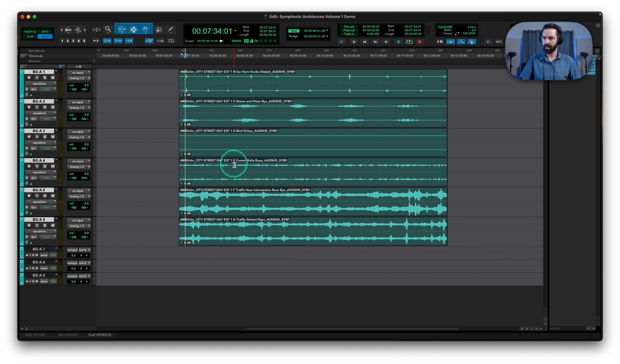Open BG A 1 no input selector

click(x=79, y=73)
